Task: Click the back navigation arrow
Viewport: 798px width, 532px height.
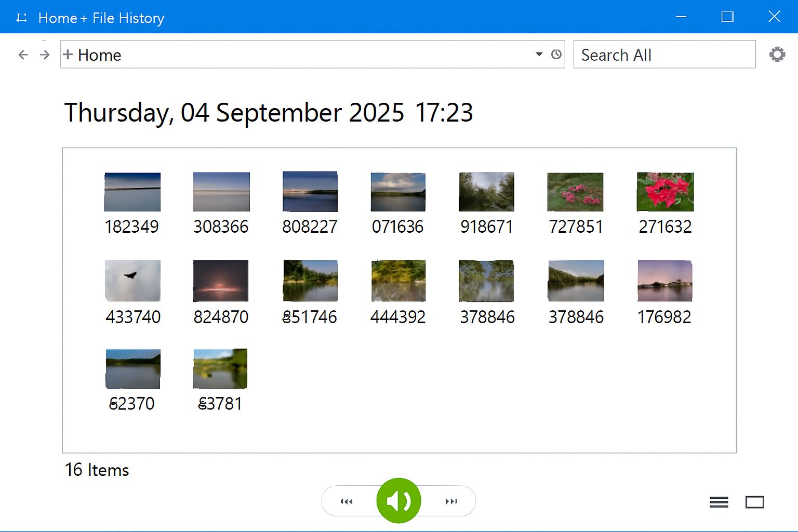Action: point(23,55)
